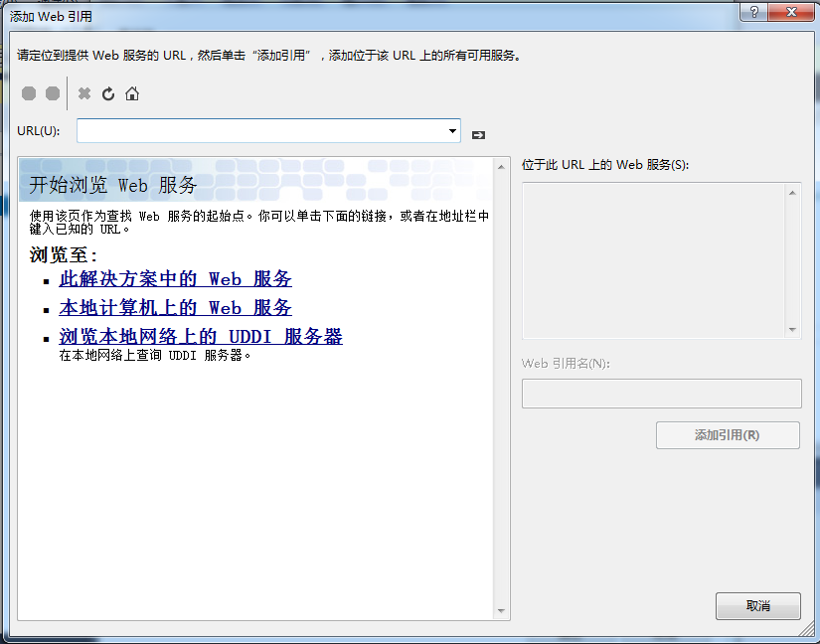This screenshot has height=644, width=820.
Task: Focus the Web 引用名(N) text field
Action: (x=661, y=394)
